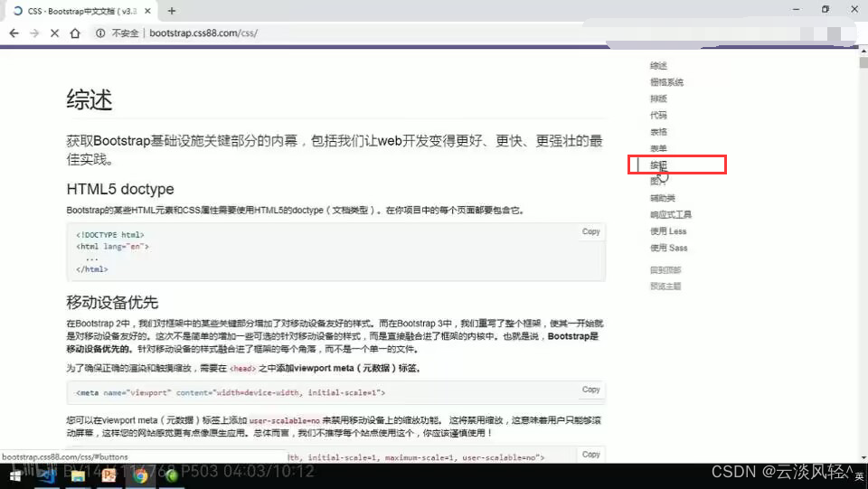Jump to 响应式工具 in the side navigation

(x=670, y=214)
